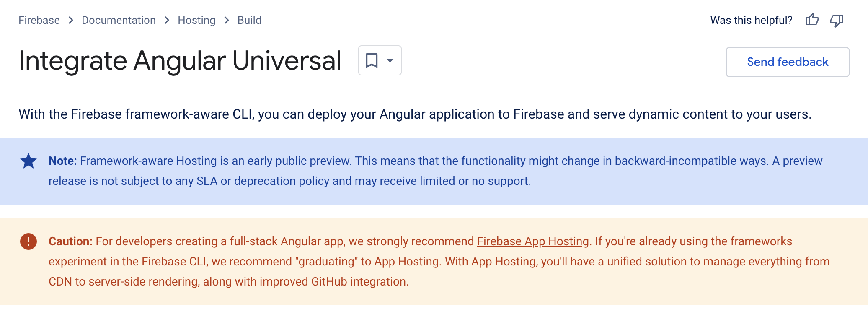Click the chevron after Documentation
Image resolution: width=868 pixels, height=322 pixels.
coord(166,20)
